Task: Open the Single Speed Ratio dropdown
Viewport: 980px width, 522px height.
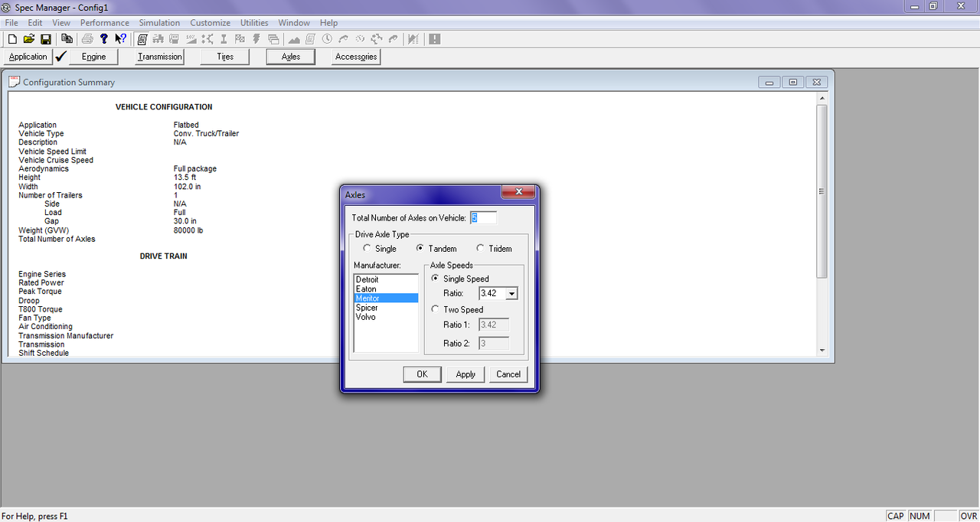Action: 511,294
